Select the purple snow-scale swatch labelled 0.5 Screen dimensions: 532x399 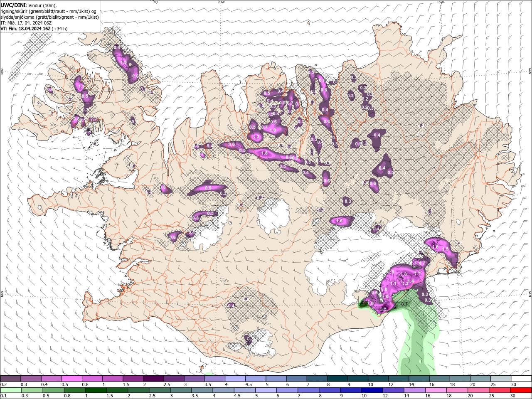click(x=71, y=379)
